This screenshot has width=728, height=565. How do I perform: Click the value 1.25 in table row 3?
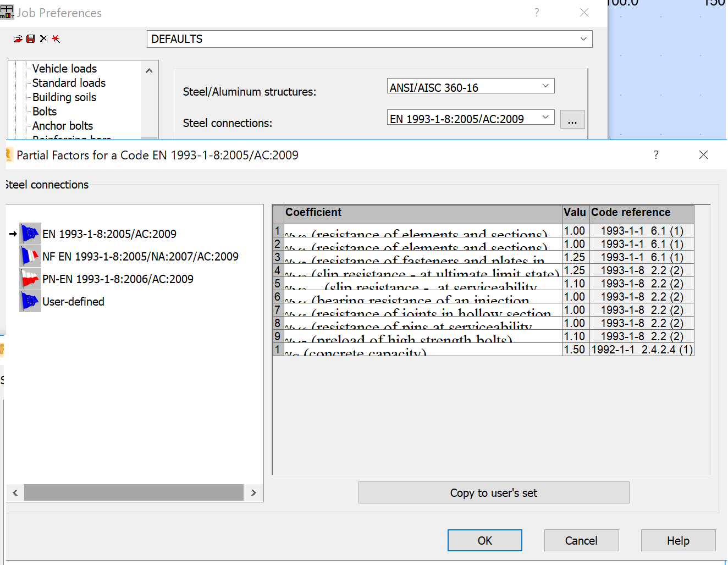point(576,257)
